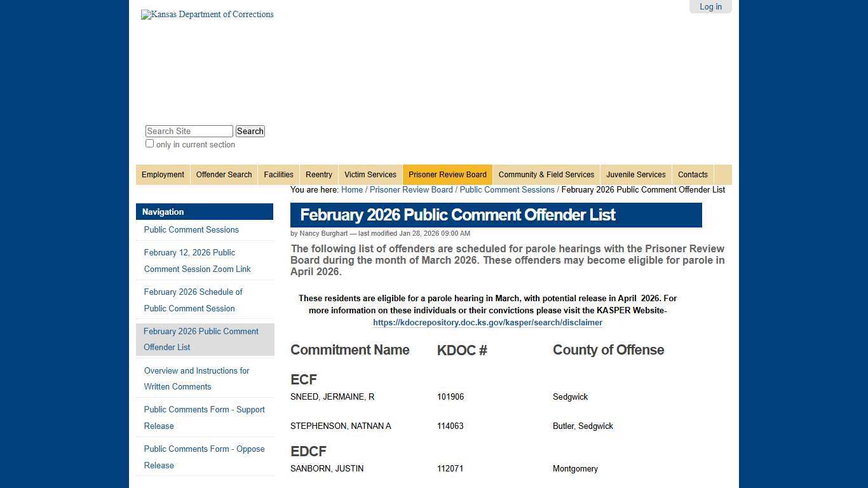
Task: Open the Victim Services section
Action: coord(370,174)
